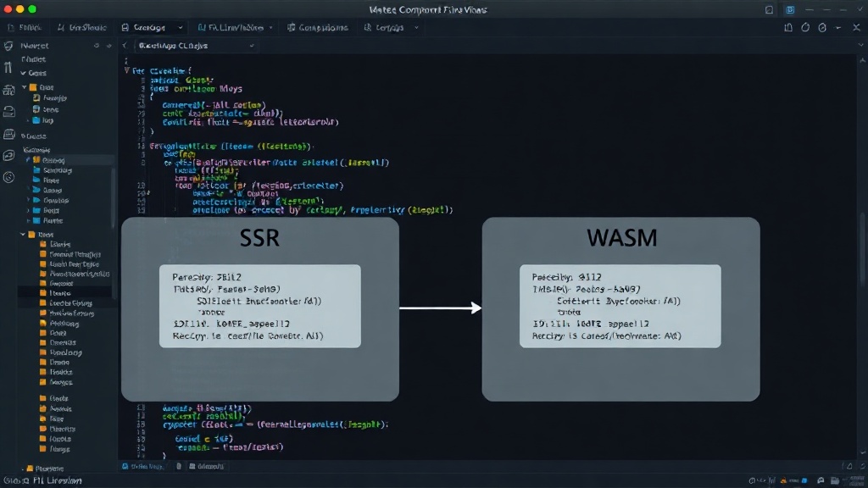Click the share icon beside the refresh icon

point(788,27)
